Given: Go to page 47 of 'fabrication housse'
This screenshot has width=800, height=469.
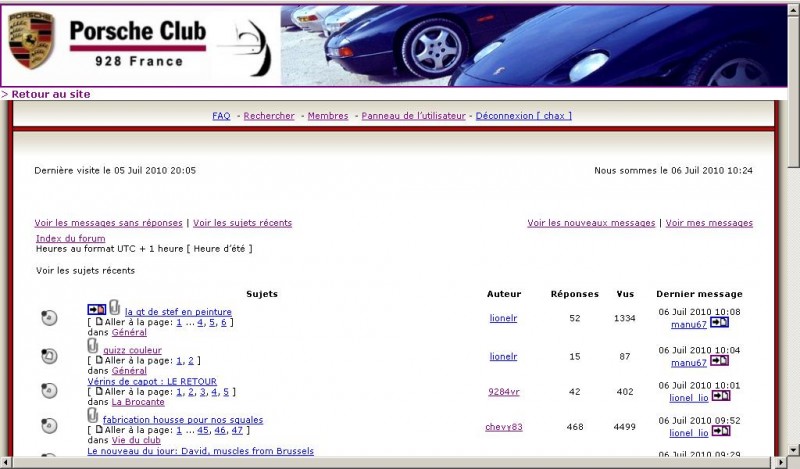Looking at the screenshot, I should pyautogui.click(x=237, y=430).
